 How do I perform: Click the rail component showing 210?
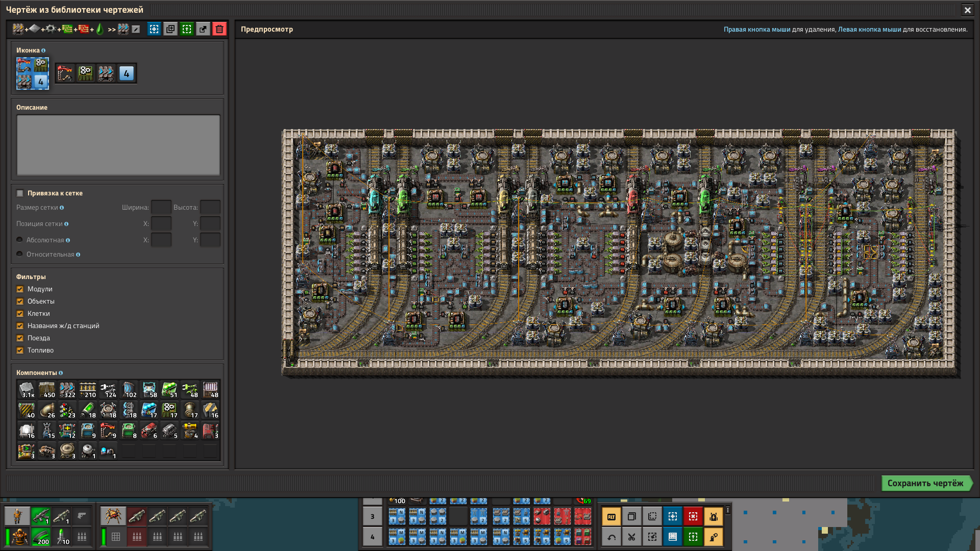pyautogui.click(x=88, y=390)
